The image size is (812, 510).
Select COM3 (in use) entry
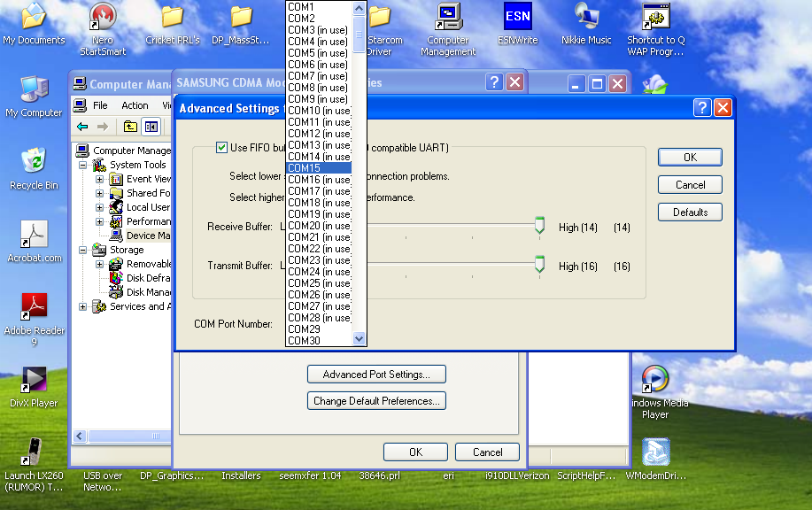click(319, 30)
